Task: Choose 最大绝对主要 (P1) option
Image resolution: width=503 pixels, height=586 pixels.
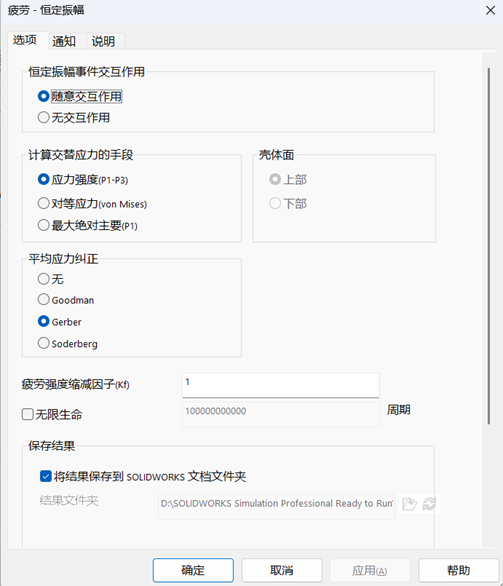Action: pyautogui.click(x=87, y=225)
